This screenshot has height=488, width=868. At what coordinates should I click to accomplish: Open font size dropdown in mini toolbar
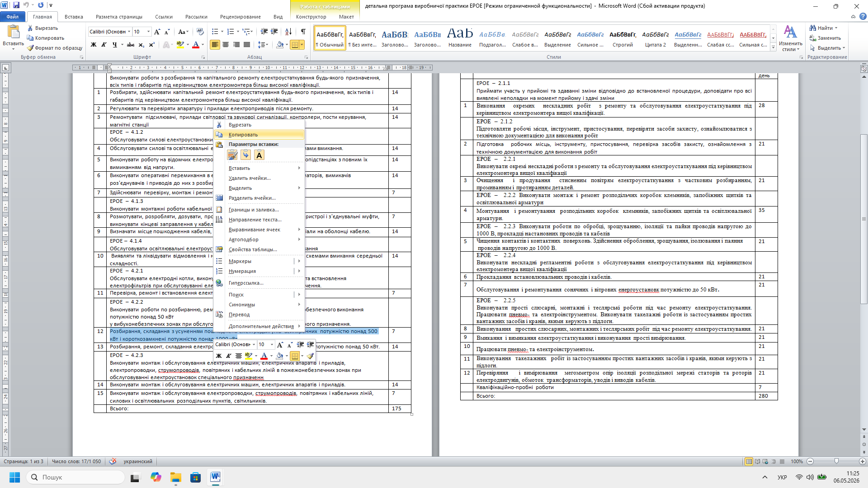(271, 344)
